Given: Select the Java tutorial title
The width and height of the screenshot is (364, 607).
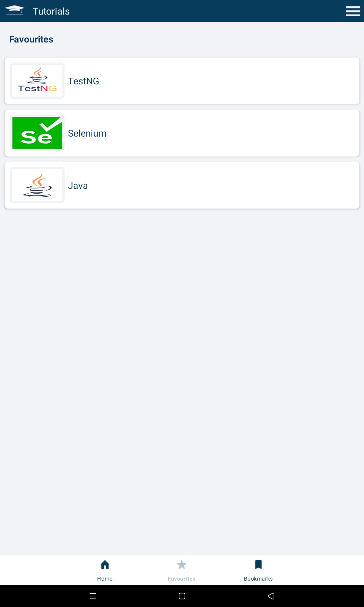Looking at the screenshot, I should click(78, 185).
